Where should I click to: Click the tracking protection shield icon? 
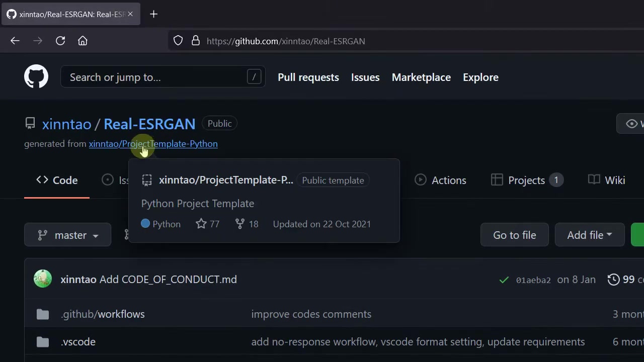178,41
